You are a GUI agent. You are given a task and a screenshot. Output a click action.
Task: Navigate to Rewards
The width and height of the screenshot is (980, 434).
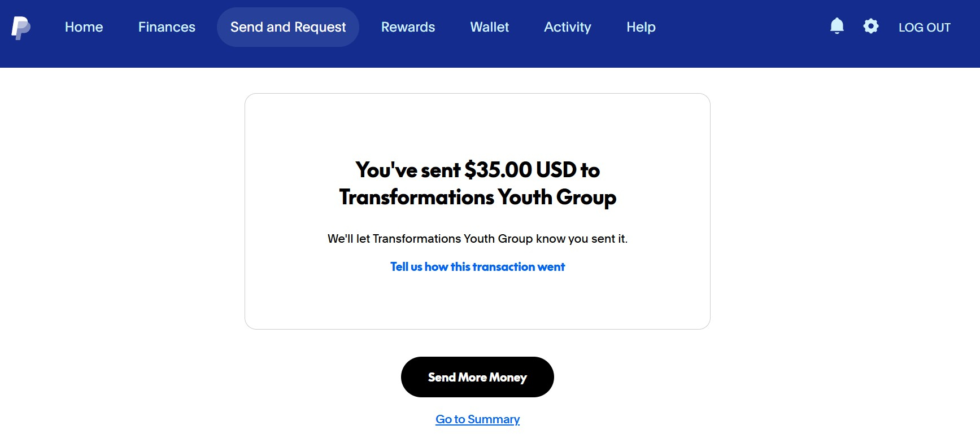pos(408,27)
